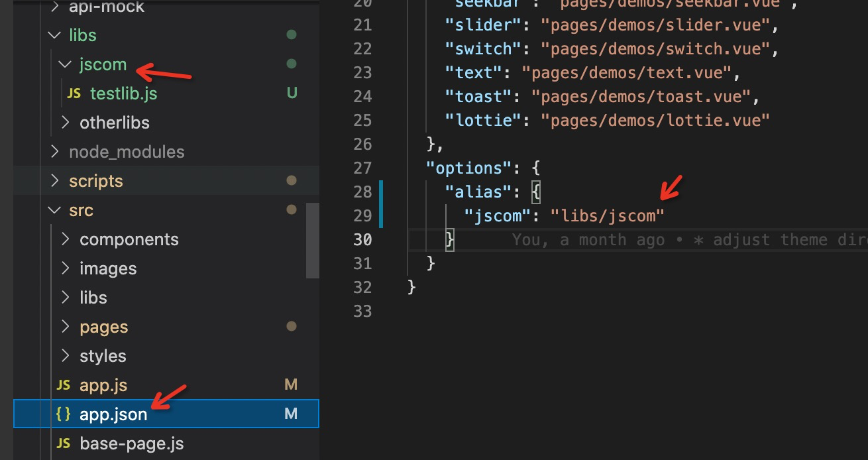Expand the scripts folder chevron
868x460 pixels.
(54, 181)
